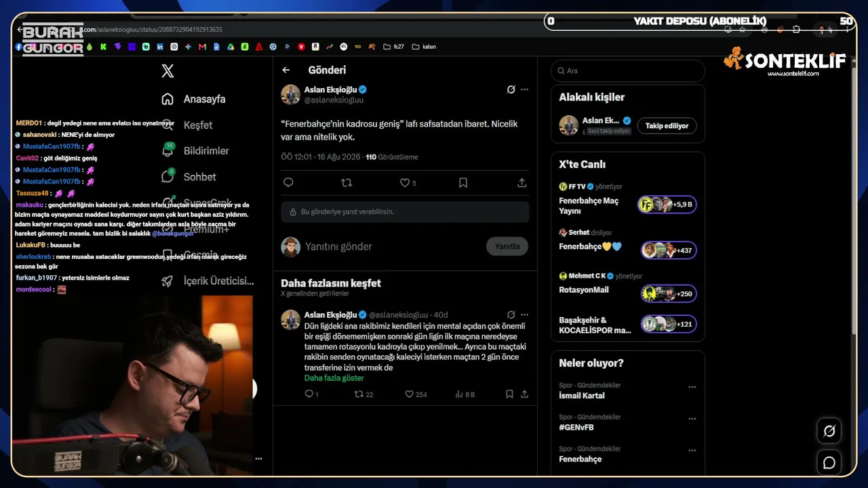Open more options for the #GENvFB trend

pyautogui.click(x=692, y=419)
